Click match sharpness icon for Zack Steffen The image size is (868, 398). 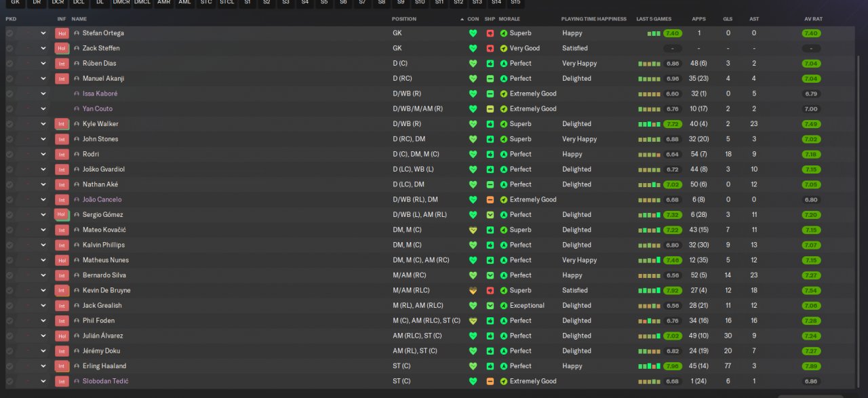pos(490,48)
